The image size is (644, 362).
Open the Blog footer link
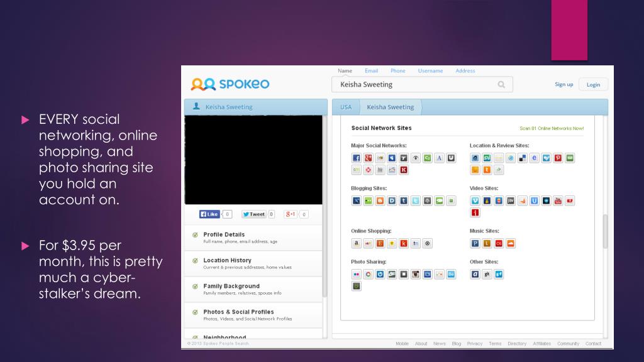(x=457, y=344)
